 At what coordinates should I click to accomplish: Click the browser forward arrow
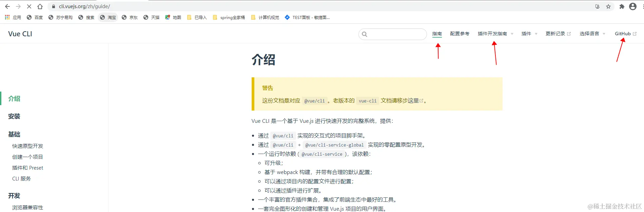[x=18, y=6]
